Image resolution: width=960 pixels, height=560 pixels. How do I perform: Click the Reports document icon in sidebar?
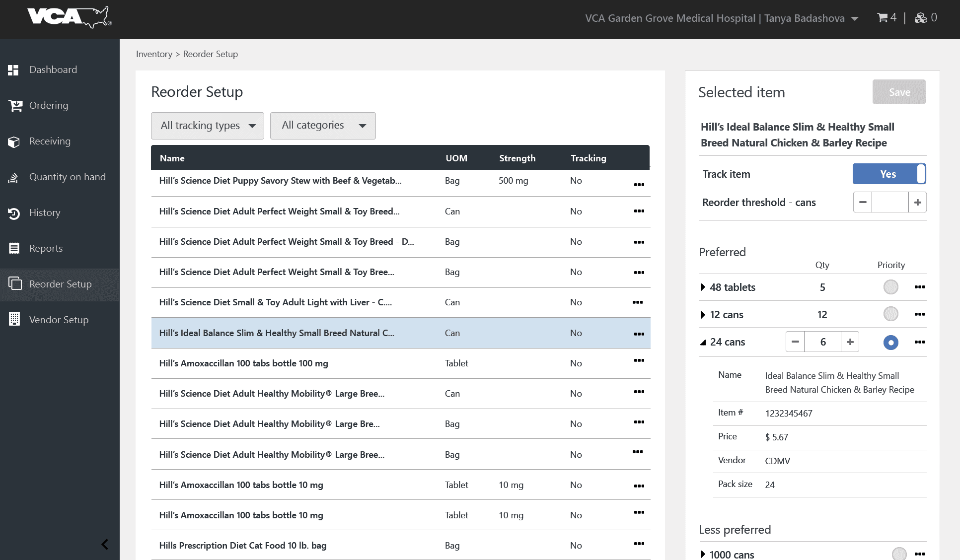click(x=14, y=248)
